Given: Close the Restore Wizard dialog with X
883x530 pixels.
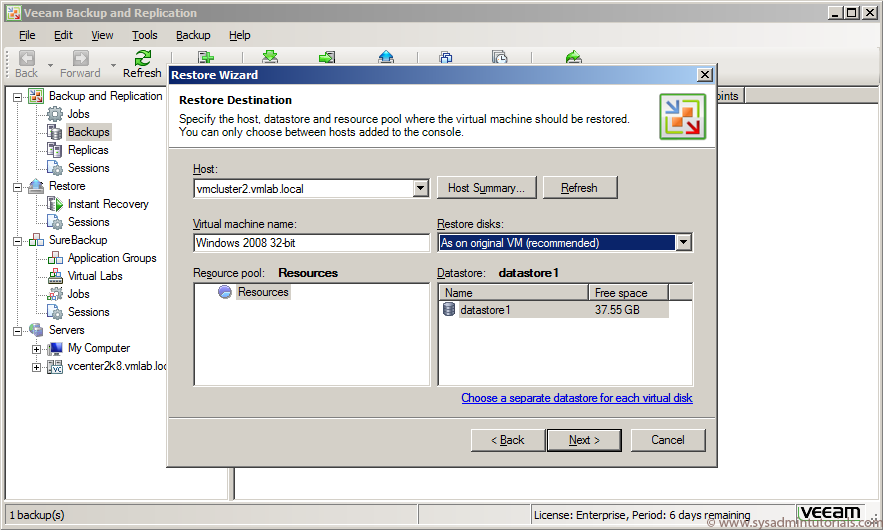Looking at the screenshot, I should pos(704,75).
